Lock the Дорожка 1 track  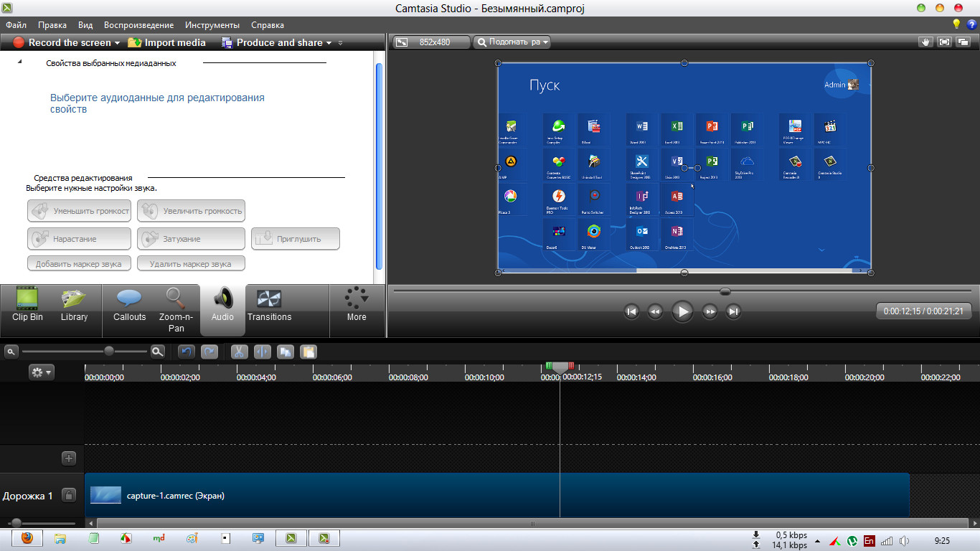pos(69,495)
